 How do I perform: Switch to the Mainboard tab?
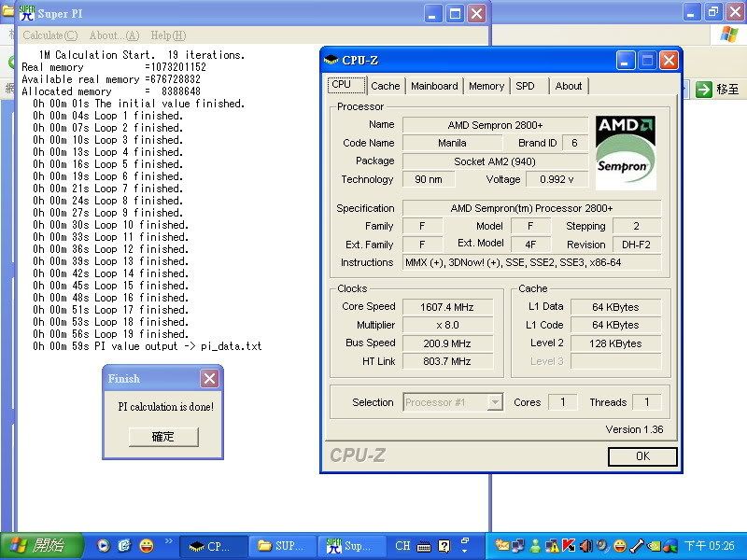pos(434,86)
